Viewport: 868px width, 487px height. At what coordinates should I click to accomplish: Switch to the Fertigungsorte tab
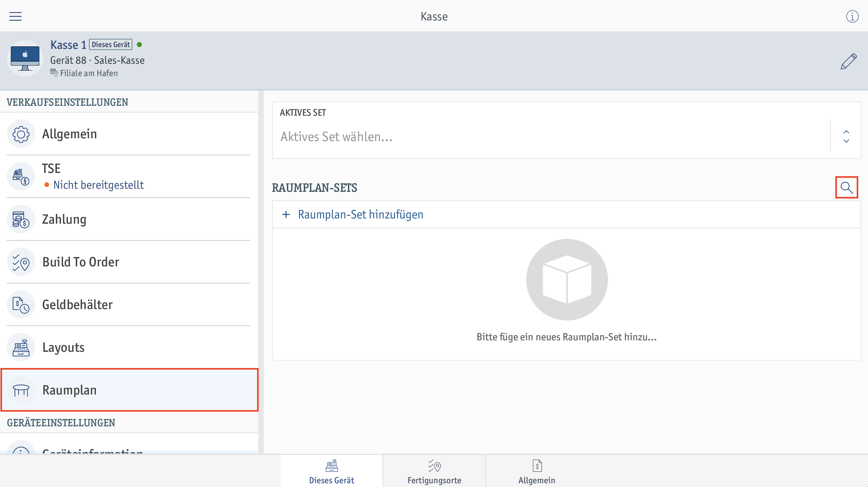(x=434, y=471)
